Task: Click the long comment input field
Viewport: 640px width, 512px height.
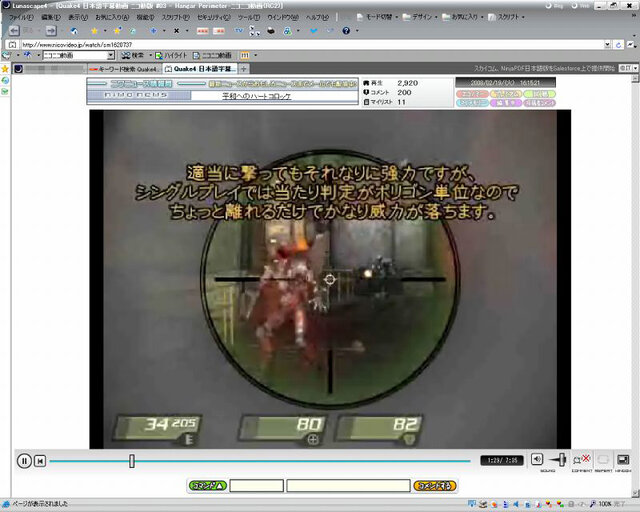Action: pyautogui.click(x=348, y=486)
